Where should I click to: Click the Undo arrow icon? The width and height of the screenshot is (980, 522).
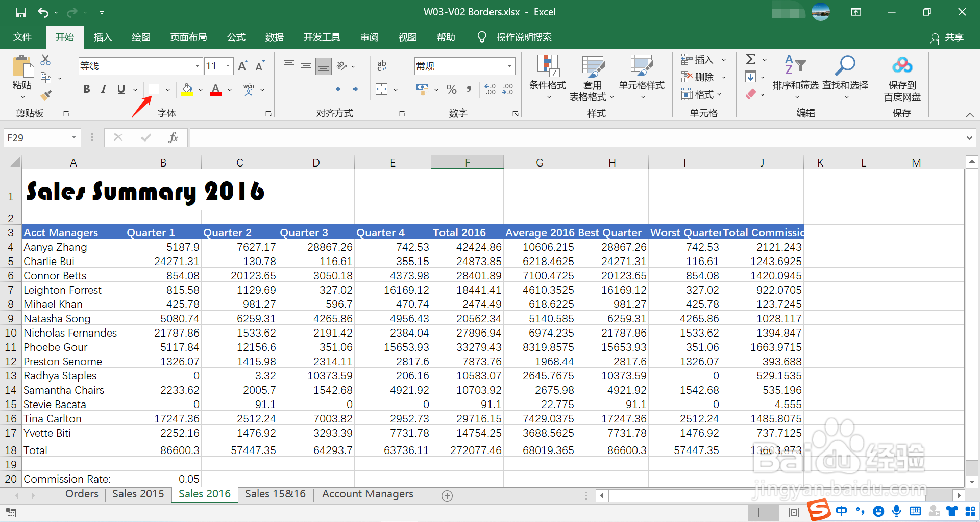43,12
